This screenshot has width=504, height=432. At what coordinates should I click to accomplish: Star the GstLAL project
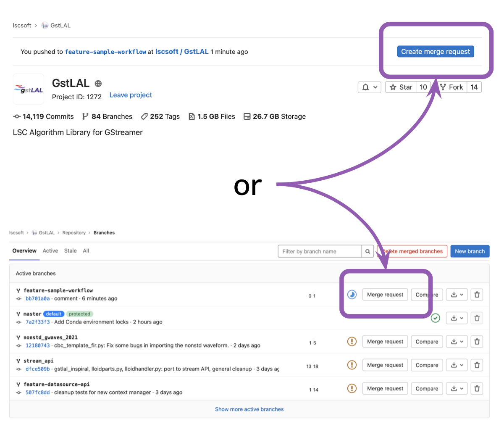pos(401,87)
